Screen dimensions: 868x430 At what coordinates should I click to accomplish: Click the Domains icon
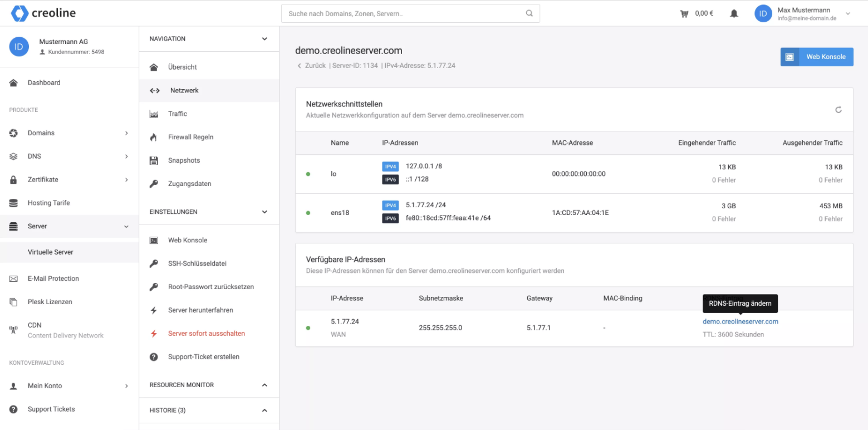pyautogui.click(x=13, y=133)
